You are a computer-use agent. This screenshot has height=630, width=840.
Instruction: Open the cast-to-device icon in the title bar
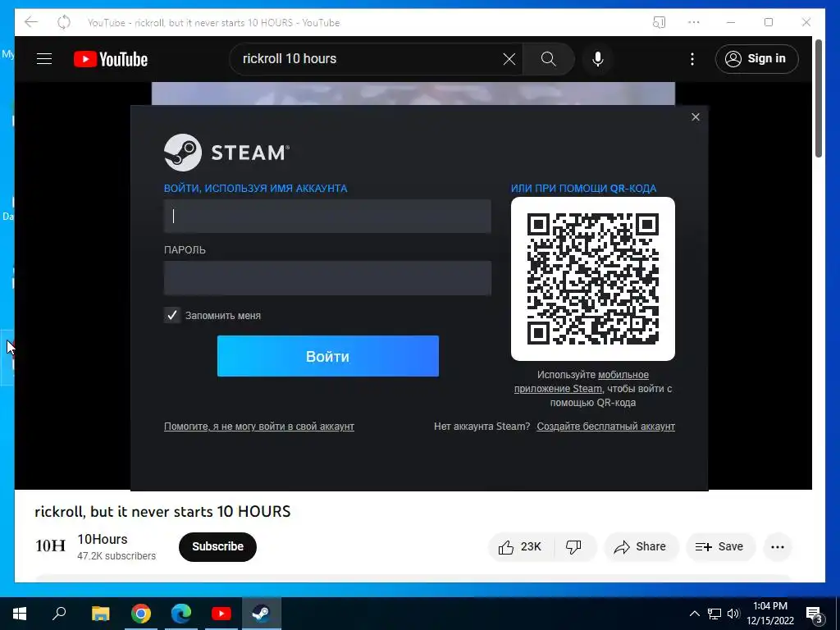(659, 22)
